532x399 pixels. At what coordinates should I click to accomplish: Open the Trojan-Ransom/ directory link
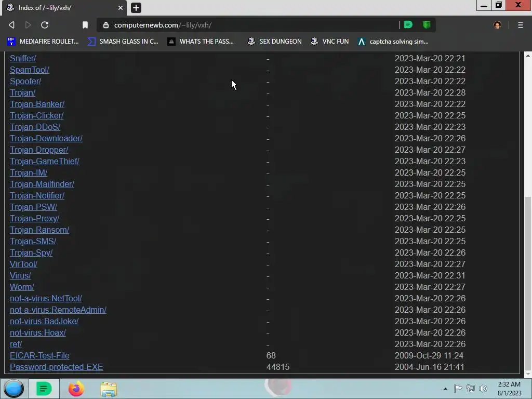pyautogui.click(x=39, y=230)
